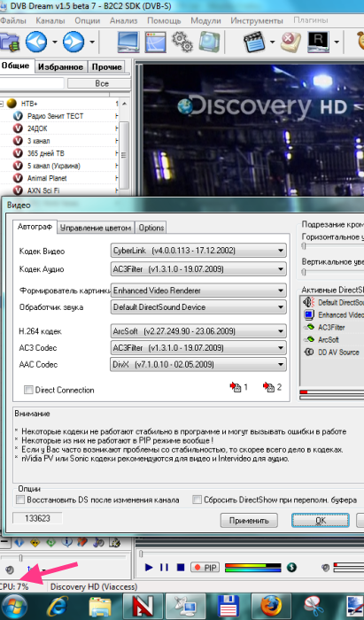Enable Восстановить DS после изменения канала

(20, 500)
